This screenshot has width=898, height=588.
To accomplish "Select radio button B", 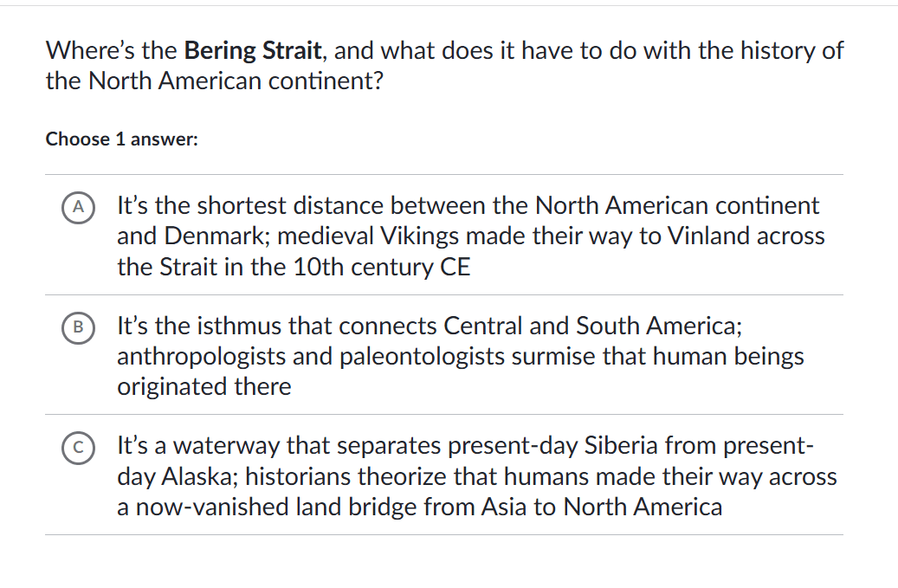I will pyautogui.click(x=79, y=326).
